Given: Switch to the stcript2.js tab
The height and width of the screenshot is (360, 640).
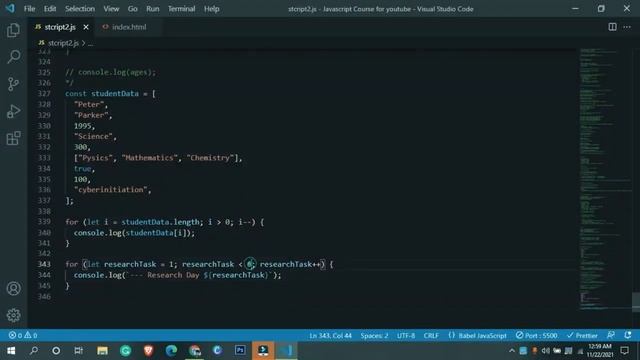Looking at the screenshot, I should [60, 27].
